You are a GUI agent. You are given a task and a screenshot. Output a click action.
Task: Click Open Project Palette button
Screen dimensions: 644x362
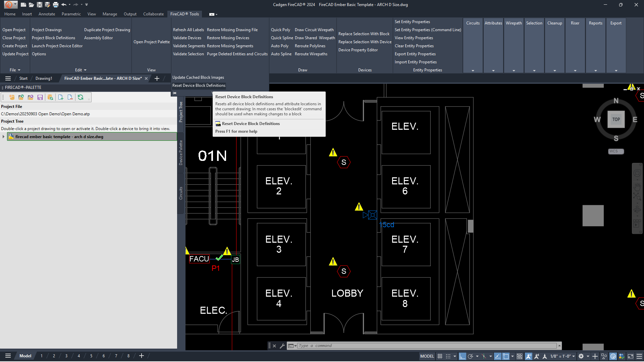152,42
